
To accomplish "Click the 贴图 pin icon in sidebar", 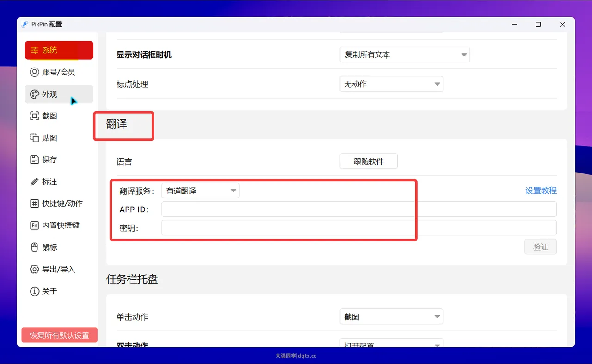I will (x=34, y=138).
